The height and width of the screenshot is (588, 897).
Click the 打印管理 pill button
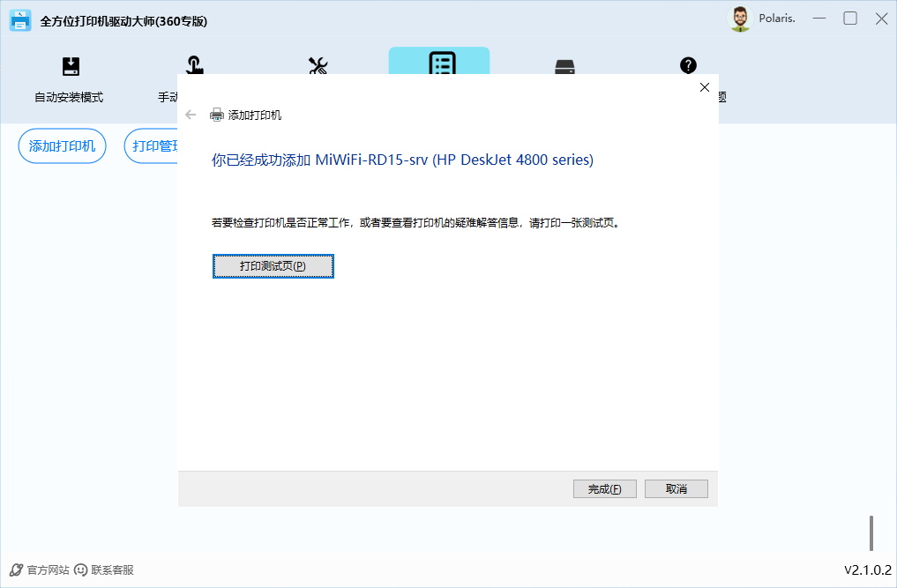152,146
